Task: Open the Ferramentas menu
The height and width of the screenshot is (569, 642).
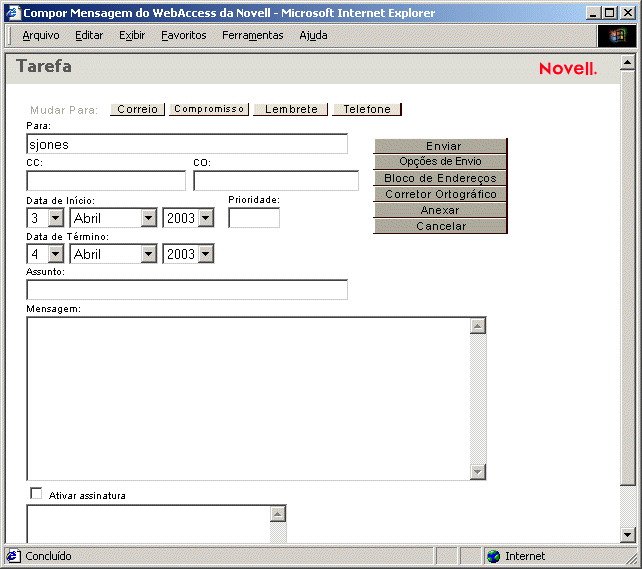Action: pyautogui.click(x=253, y=36)
